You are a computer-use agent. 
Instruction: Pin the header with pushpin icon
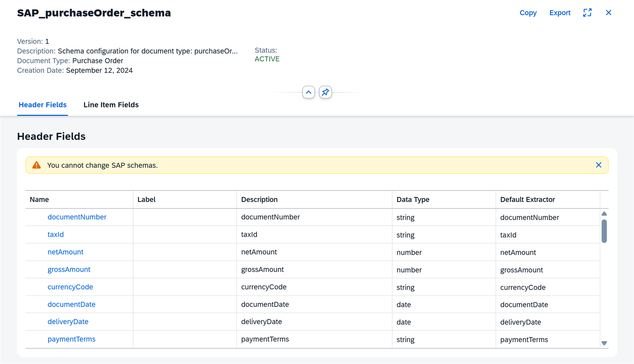coord(325,92)
